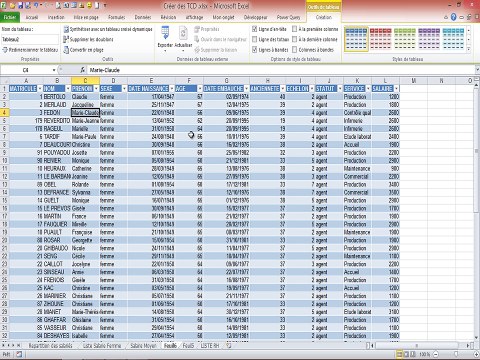The height and width of the screenshot is (360, 480).
Task: Click the print preview icon in quick access toolbar
Action: (59, 5)
